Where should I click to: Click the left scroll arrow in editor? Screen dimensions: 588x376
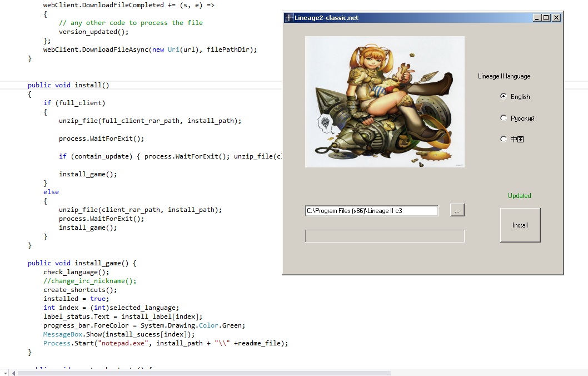[x=13, y=373]
